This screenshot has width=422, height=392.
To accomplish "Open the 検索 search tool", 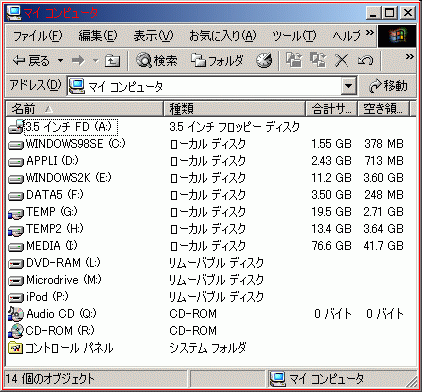I will click(157, 61).
